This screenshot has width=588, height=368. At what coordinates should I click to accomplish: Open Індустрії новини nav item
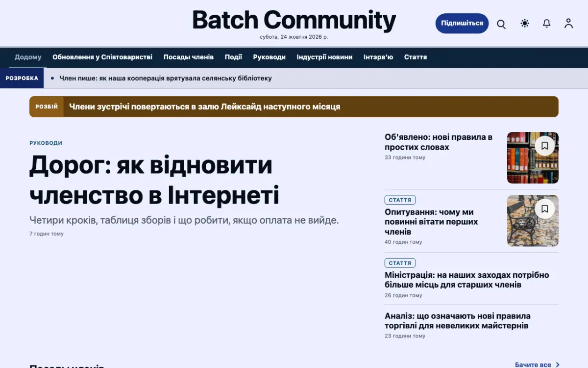click(324, 57)
